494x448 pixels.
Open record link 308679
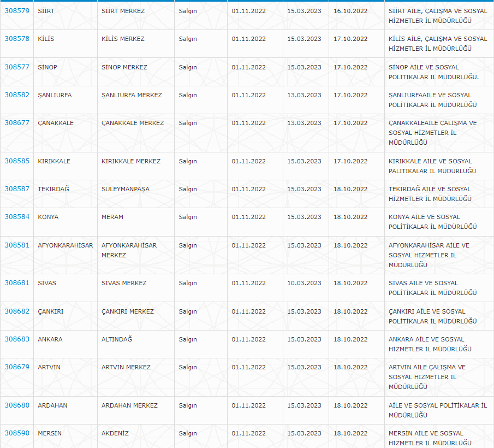coord(17,367)
